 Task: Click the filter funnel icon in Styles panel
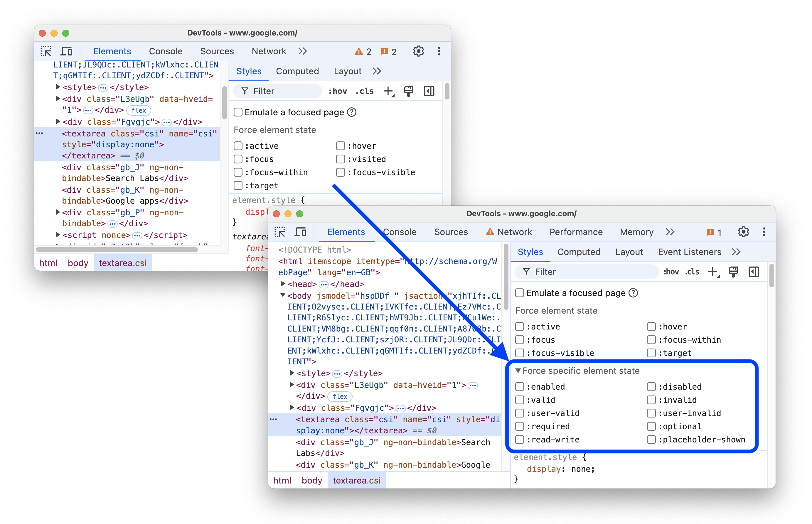pyautogui.click(x=240, y=91)
